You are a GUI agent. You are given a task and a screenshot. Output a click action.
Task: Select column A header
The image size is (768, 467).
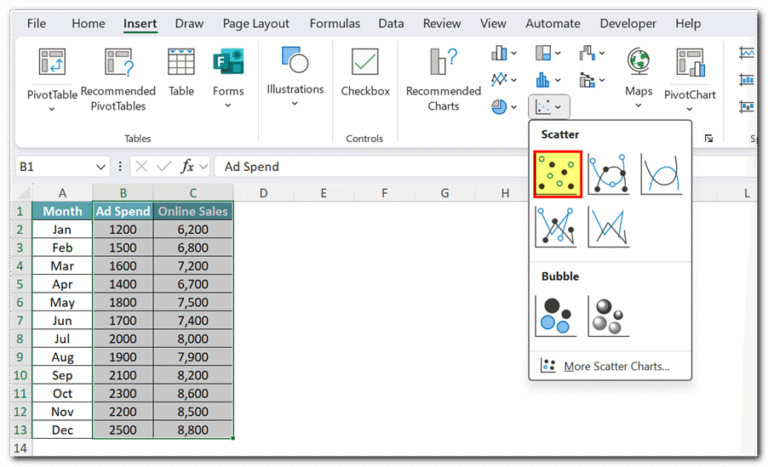point(62,193)
